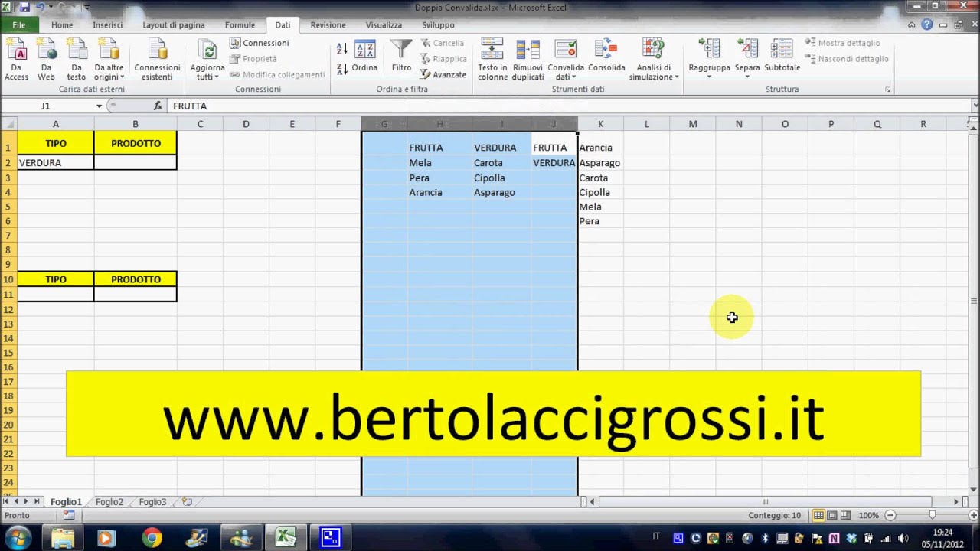Image resolution: width=980 pixels, height=551 pixels.
Task: Open Analisi di simulazione menu
Action: point(654,60)
